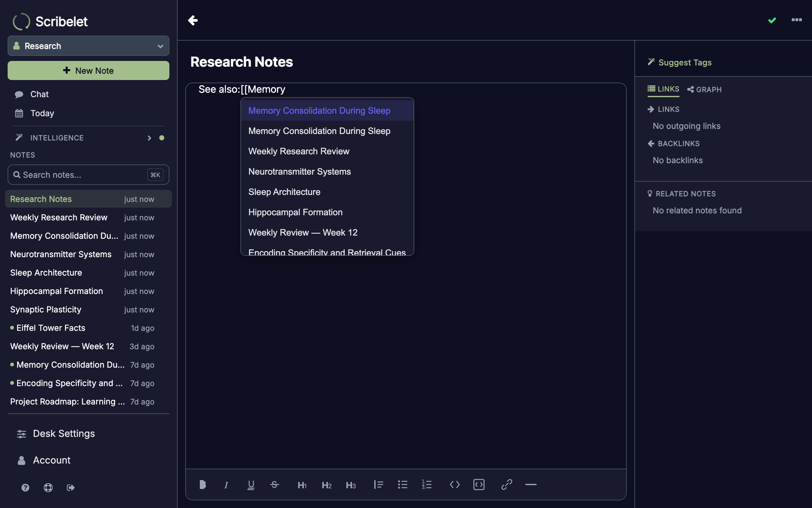Focus the Search notes field
812x508 pixels.
88,175
